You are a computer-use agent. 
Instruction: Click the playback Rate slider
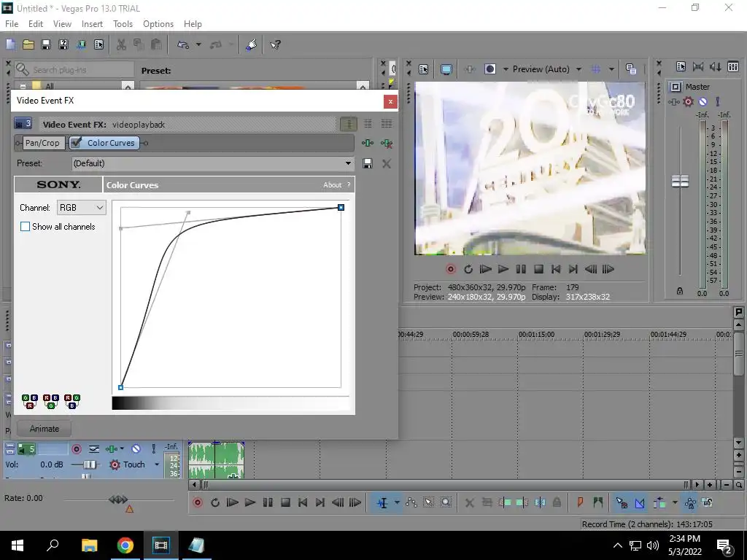point(118,499)
